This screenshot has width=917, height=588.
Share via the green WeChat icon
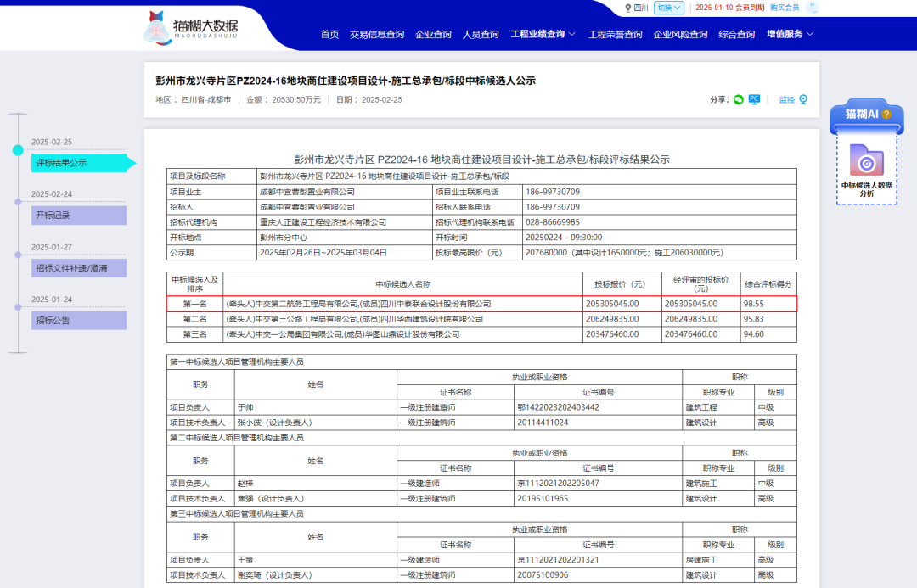[739, 99]
